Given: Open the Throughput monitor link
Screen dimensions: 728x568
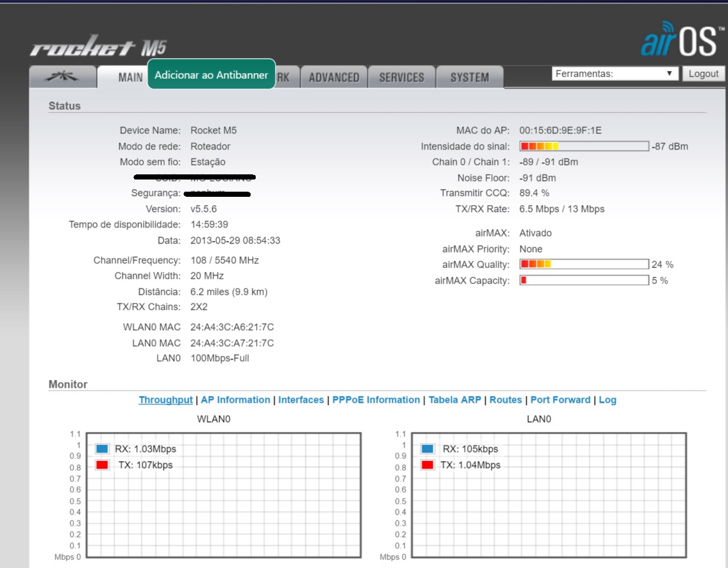Looking at the screenshot, I should point(165,400).
